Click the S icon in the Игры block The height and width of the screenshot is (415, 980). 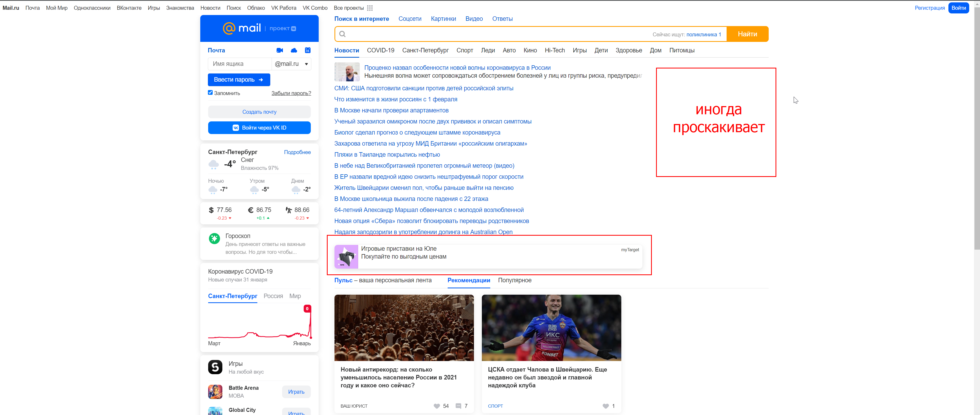click(215, 367)
